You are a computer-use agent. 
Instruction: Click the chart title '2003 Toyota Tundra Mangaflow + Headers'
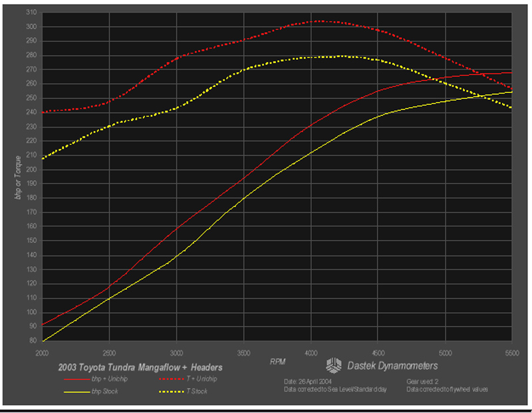coord(140,368)
